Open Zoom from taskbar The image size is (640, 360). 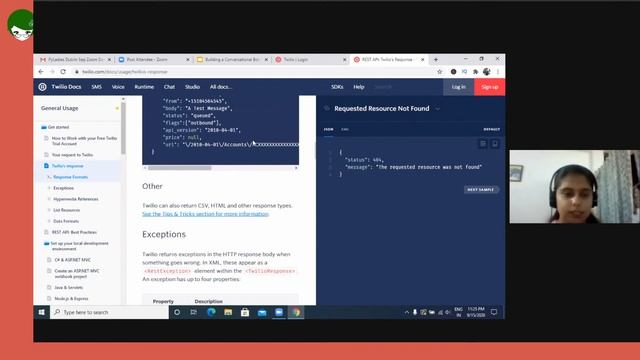[279, 312]
